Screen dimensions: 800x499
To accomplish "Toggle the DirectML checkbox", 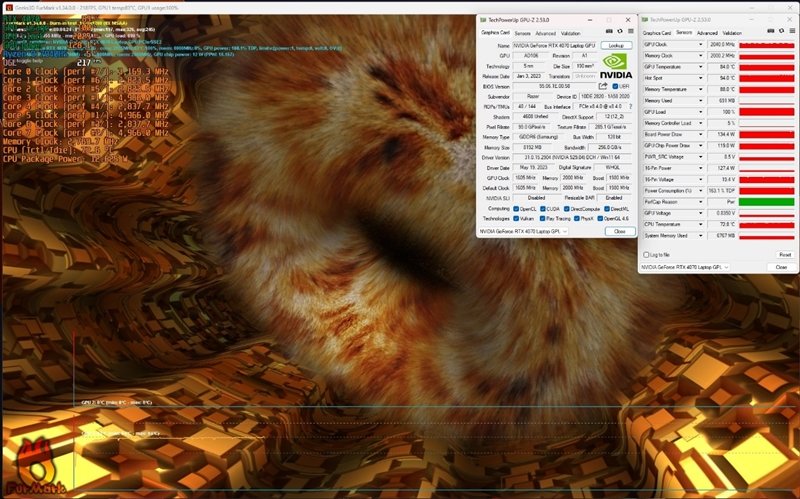I will (607, 209).
